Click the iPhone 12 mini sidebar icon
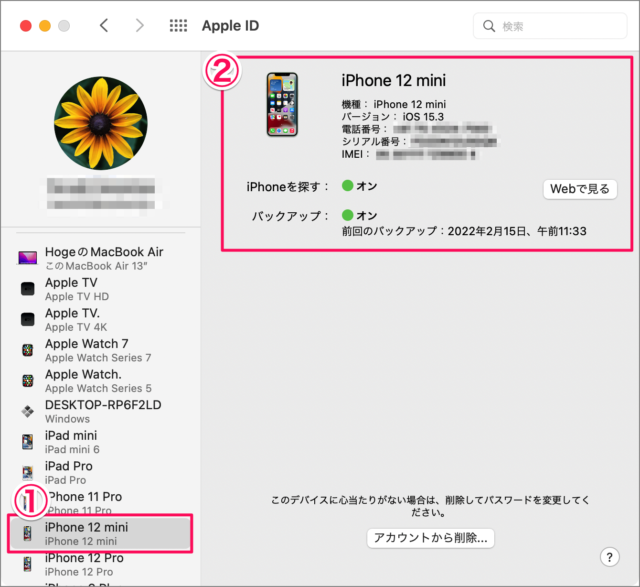Viewport: 640px width, 587px height. [x=27, y=533]
